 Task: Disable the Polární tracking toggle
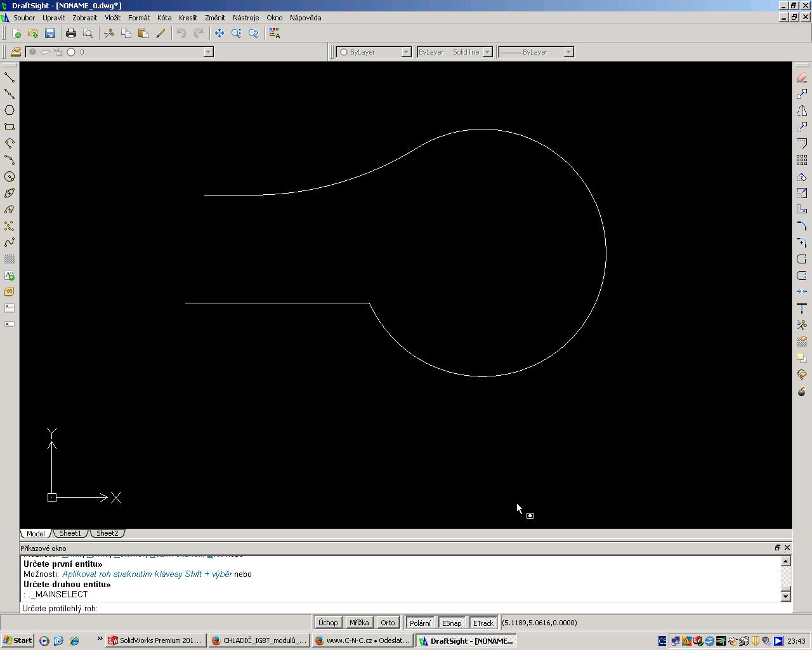click(x=420, y=623)
